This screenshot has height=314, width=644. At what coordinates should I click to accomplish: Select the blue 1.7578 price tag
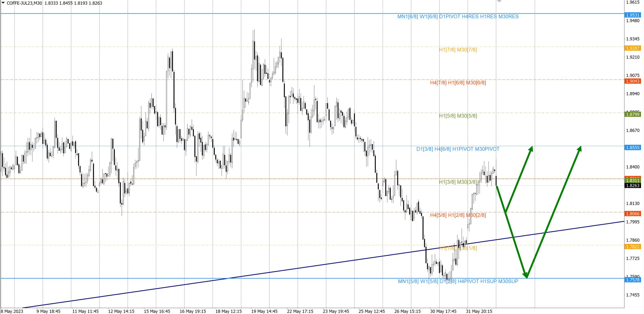tap(632, 280)
